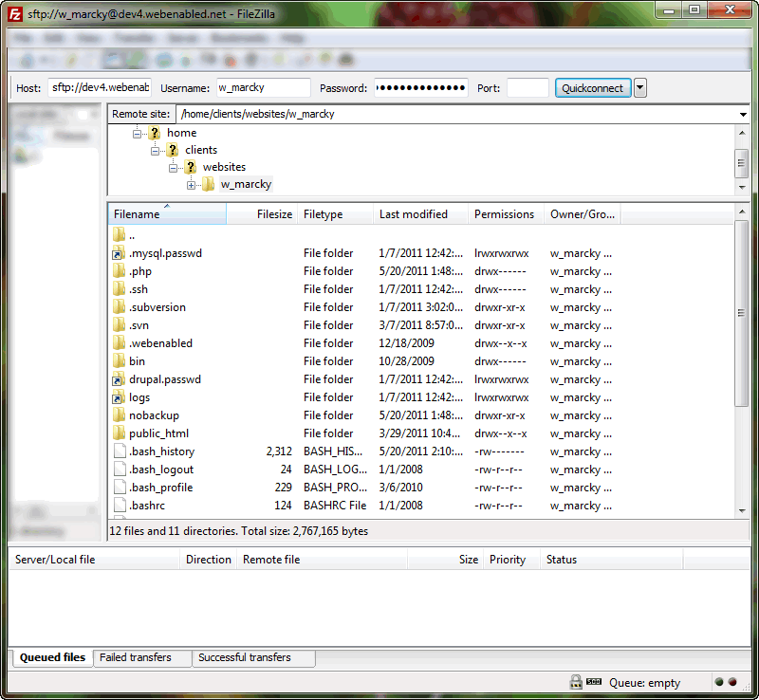Collapse the websites tree node
The height and width of the screenshot is (700, 759).
point(173,168)
